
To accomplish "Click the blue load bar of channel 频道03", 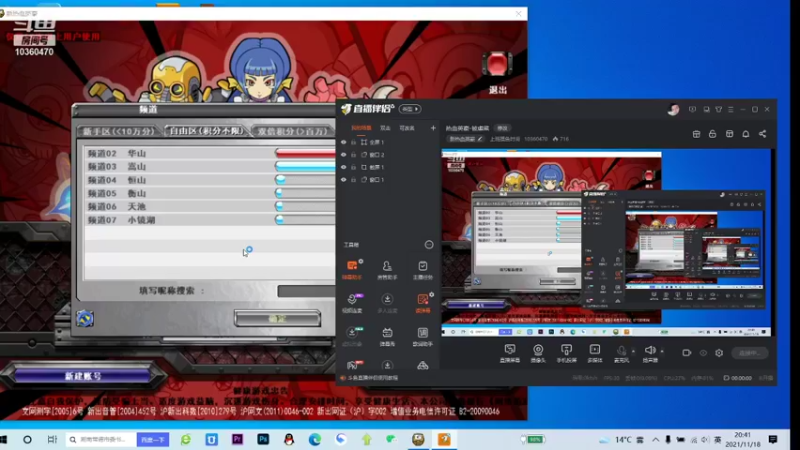I will coord(305,166).
